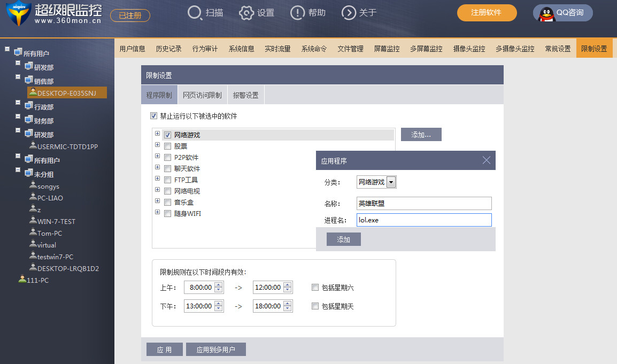Open the 屏幕监控 tab
The width and height of the screenshot is (617, 364).
tap(387, 49)
